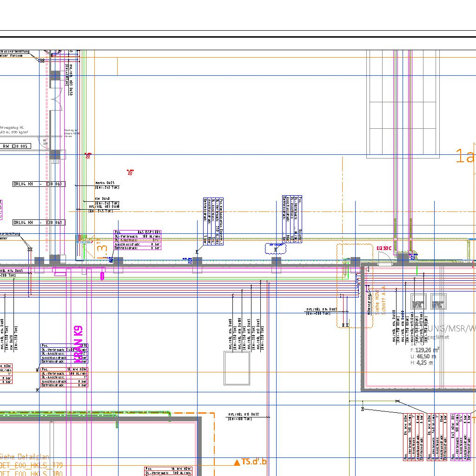476x476 pixels.
Task: Select the orange 1a grid axis label
Action: point(464,156)
